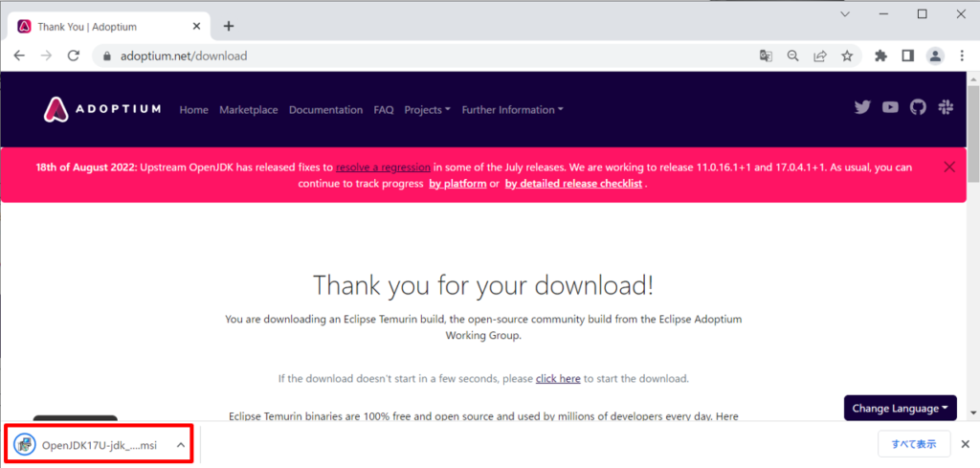Open the Adoptium GitHub icon

(x=918, y=107)
